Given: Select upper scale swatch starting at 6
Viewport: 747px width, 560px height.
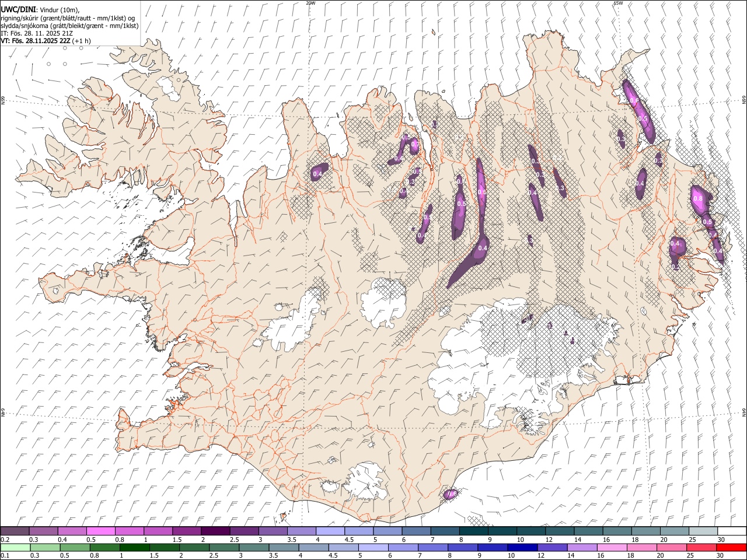Looking at the screenshot, I should (416, 531).
